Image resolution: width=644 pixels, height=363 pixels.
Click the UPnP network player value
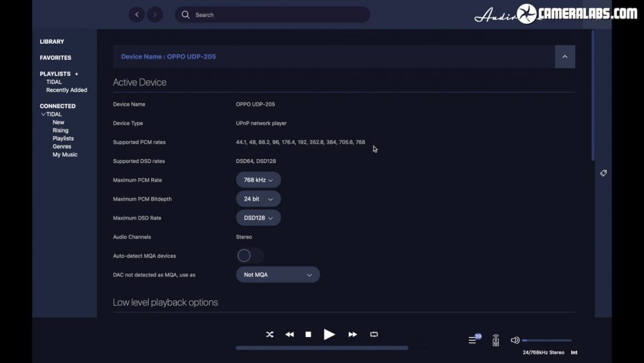pyautogui.click(x=261, y=124)
